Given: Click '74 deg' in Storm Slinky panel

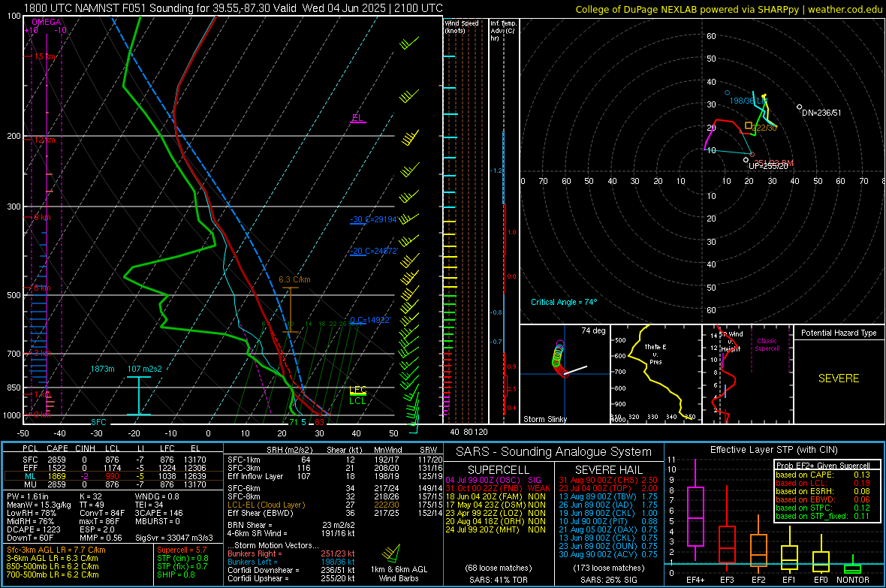Looking at the screenshot, I should click(x=593, y=330).
